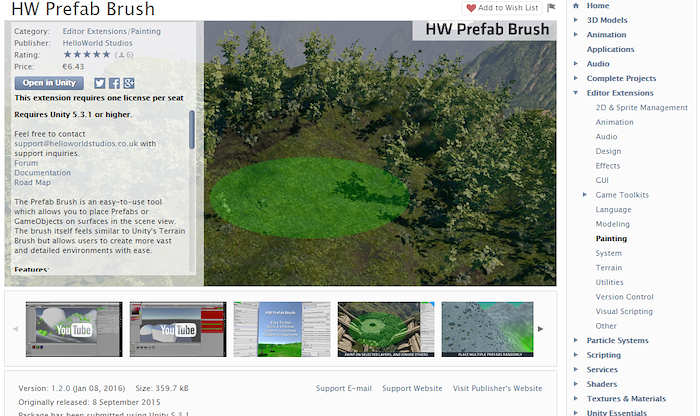Open second YouTube video thumbnail
700x416 pixels.
tap(178, 329)
